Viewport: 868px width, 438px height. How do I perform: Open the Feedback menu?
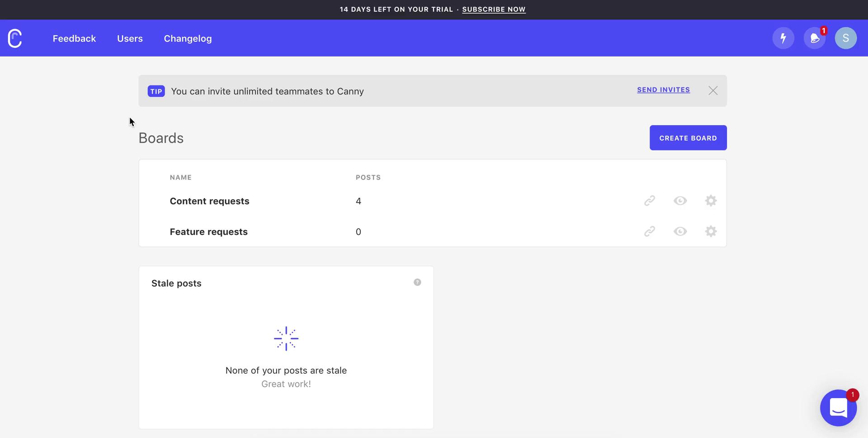[x=74, y=38]
